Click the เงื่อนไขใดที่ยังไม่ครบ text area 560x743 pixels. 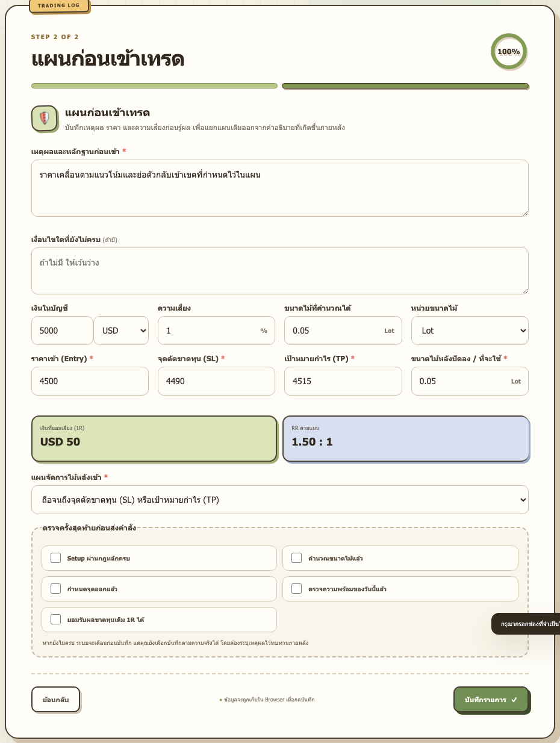click(x=280, y=271)
